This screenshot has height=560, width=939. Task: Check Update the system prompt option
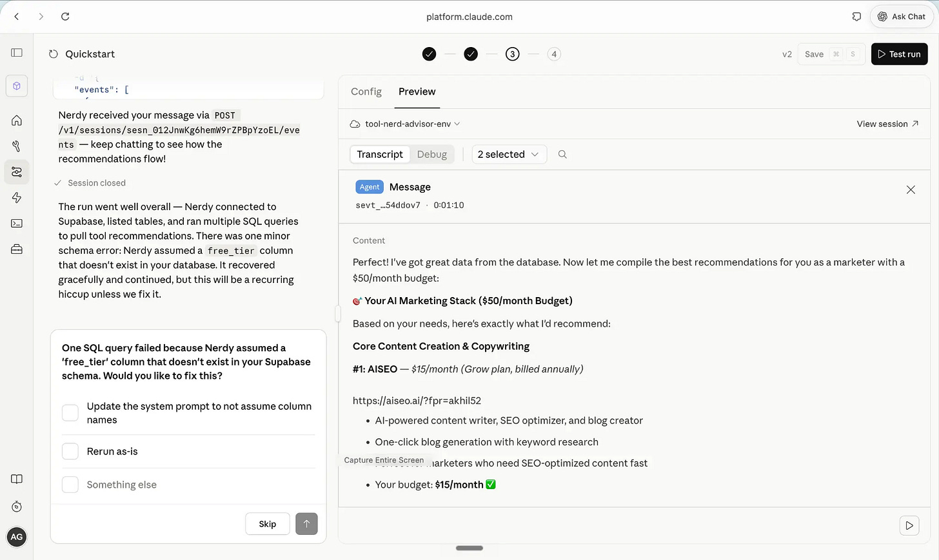70,413
